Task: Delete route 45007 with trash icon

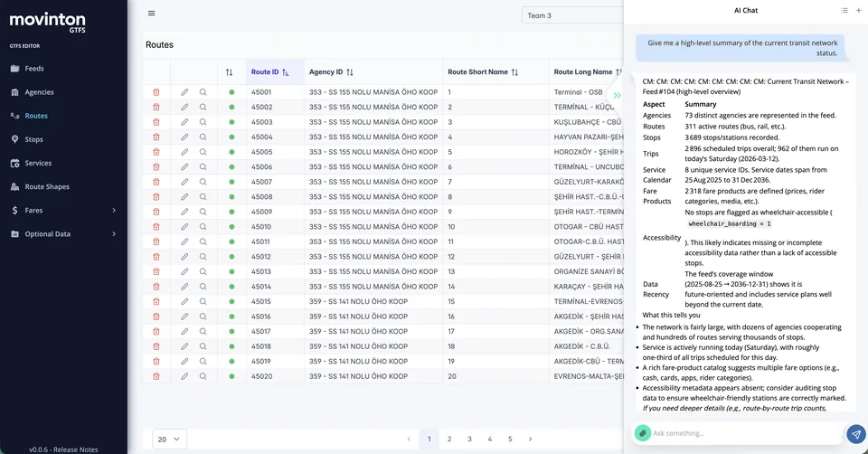Action: click(x=156, y=182)
